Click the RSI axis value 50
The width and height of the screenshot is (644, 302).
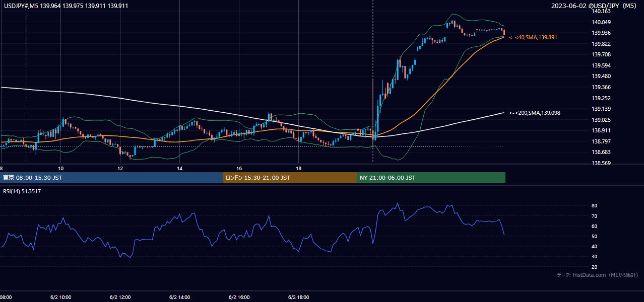594,236
